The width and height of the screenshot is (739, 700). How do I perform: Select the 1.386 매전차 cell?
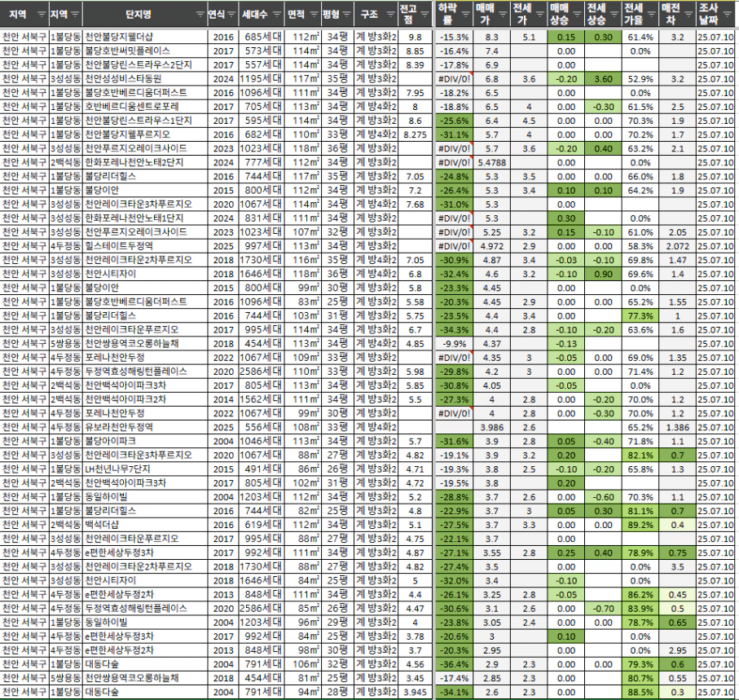point(678,428)
